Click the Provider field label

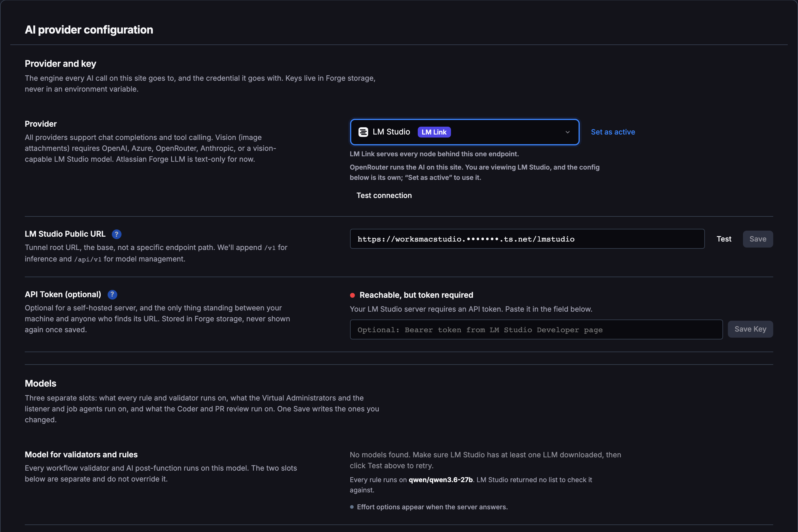41,124
